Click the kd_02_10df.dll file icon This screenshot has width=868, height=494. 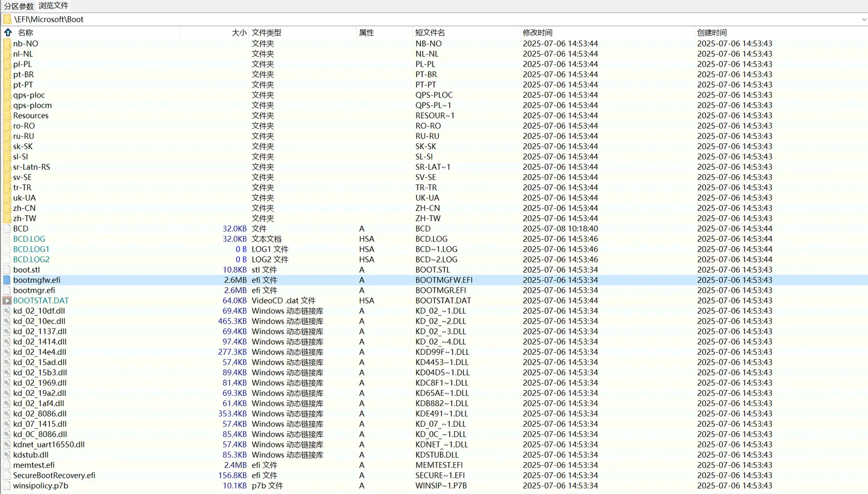click(x=7, y=311)
